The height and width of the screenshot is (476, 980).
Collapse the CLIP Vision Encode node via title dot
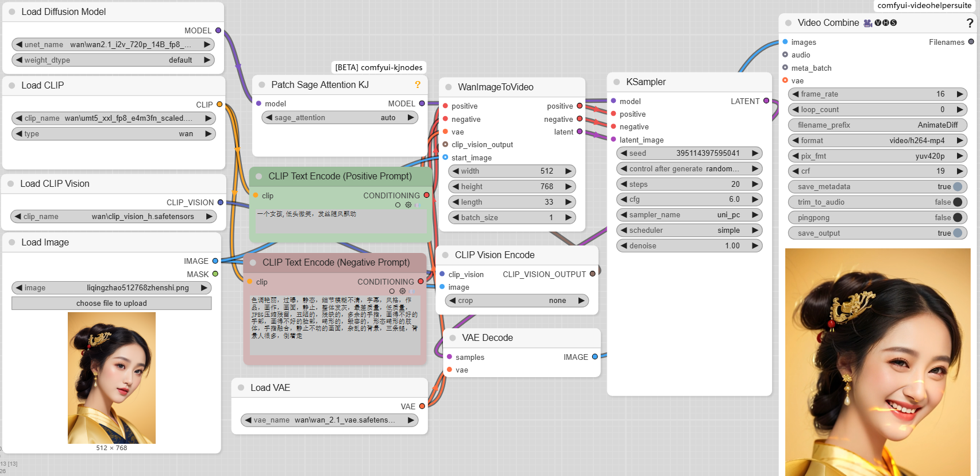(445, 255)
